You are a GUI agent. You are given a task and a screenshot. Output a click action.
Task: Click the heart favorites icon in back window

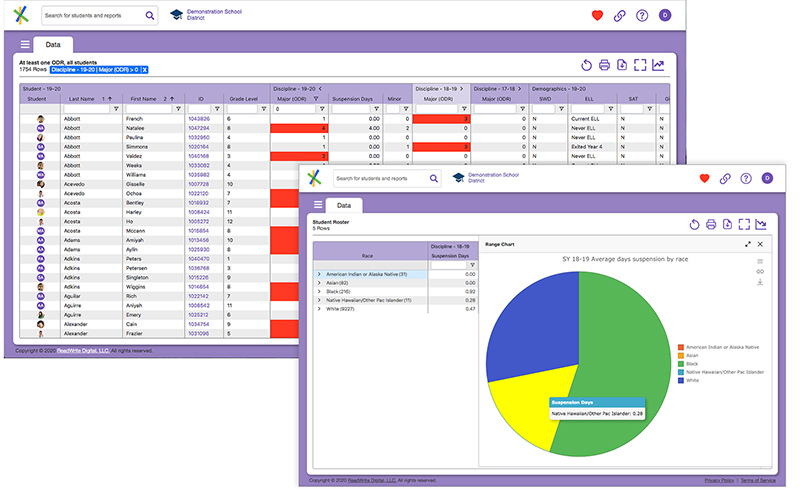click(x=598, y=16)
